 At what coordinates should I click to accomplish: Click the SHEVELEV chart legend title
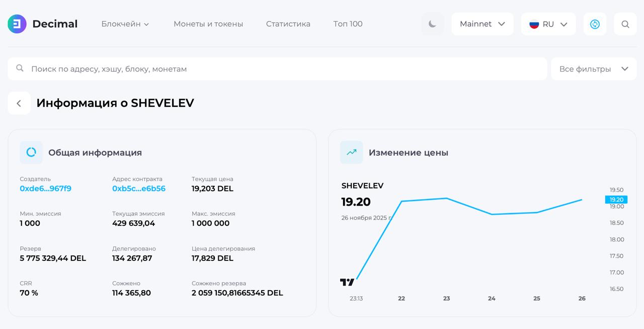[x=362, y=185]
